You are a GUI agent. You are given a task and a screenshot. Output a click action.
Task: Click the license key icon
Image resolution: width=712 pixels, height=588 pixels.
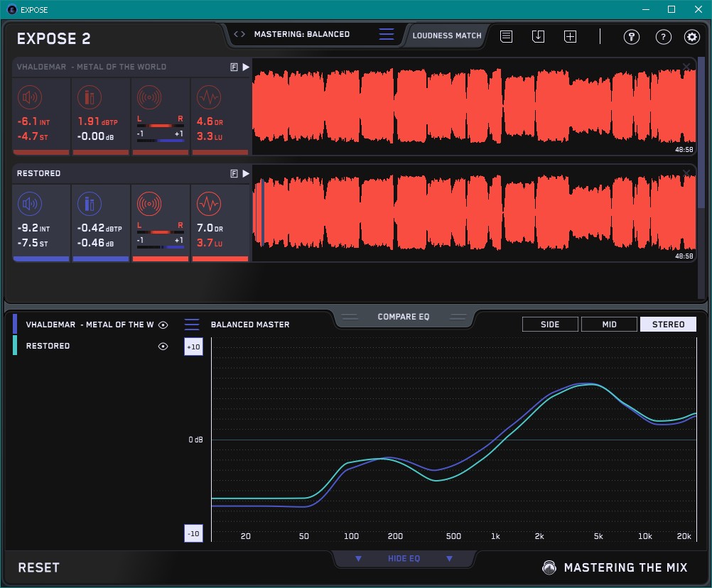[632, 37]
